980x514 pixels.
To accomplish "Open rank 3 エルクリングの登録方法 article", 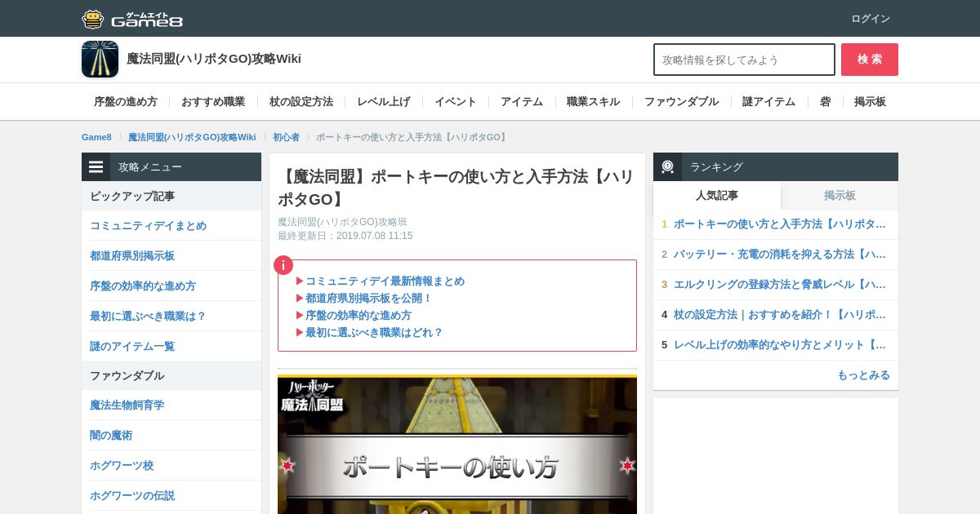I will tap(776, 285).
